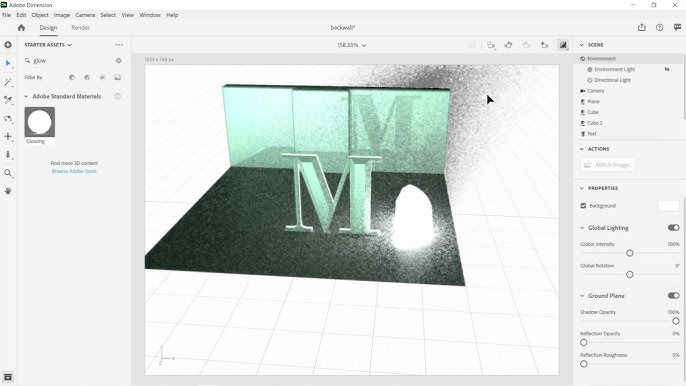Click the Home icon
This screenshot has height=386, width=686.
(x=21, y=28)
